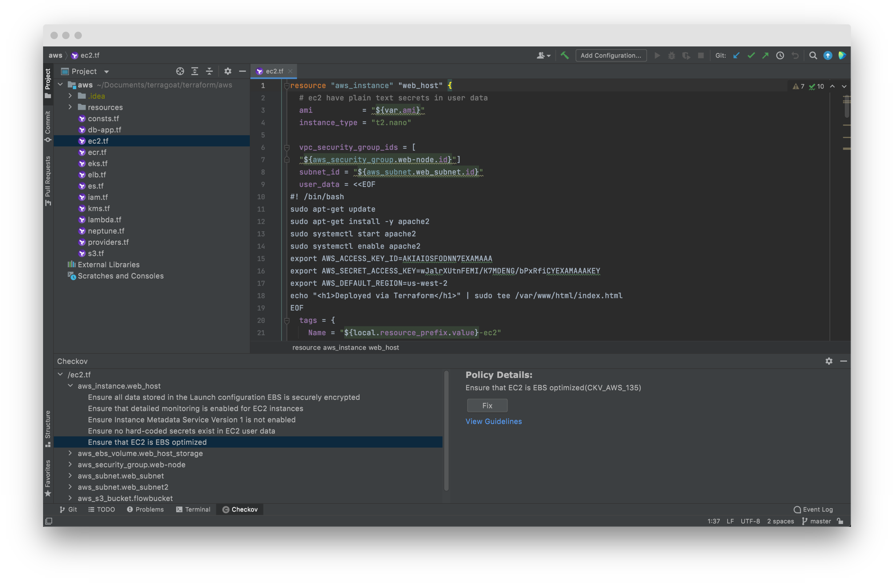Hide the Project panel with minus icon

click(x=242, y=71)
